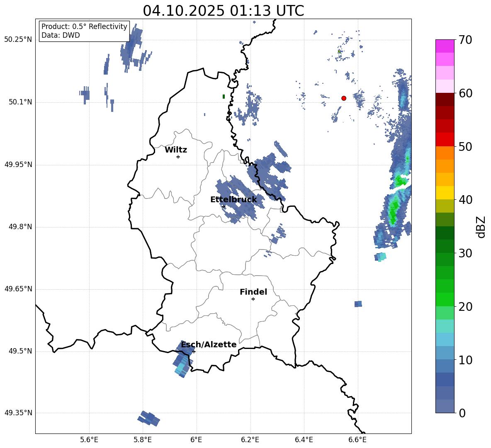Image resolution: width=491 pixels, height=448 pixels.
Task: Click the colorbar tick label 60
Action: point(465,93)
